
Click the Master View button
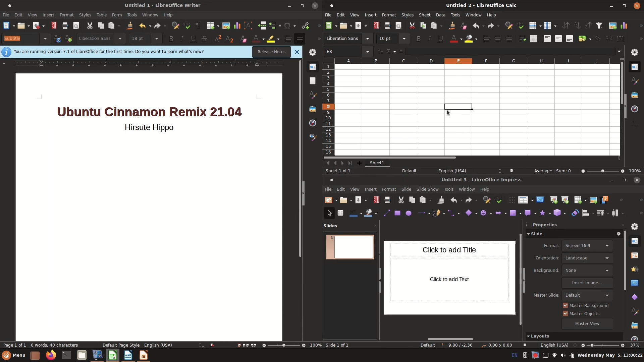587,324
